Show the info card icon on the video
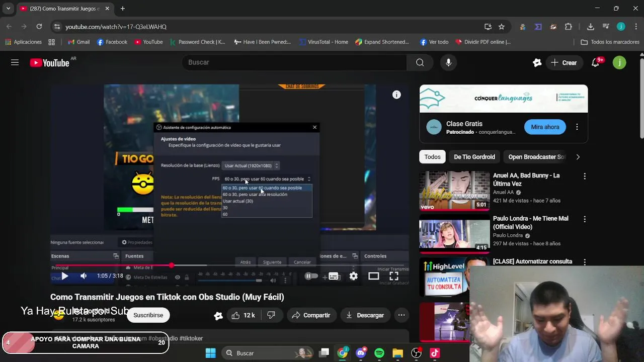The image size is (644, 362). (396, 95)
